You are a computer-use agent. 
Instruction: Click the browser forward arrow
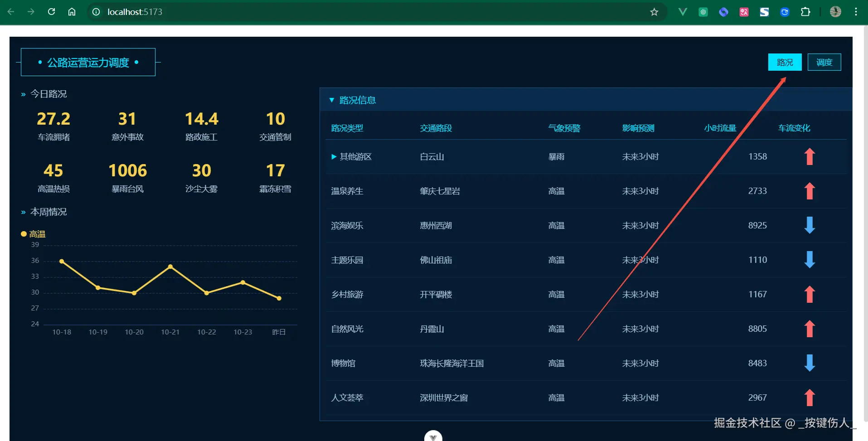pyautogui.click(x=31, y=12)
